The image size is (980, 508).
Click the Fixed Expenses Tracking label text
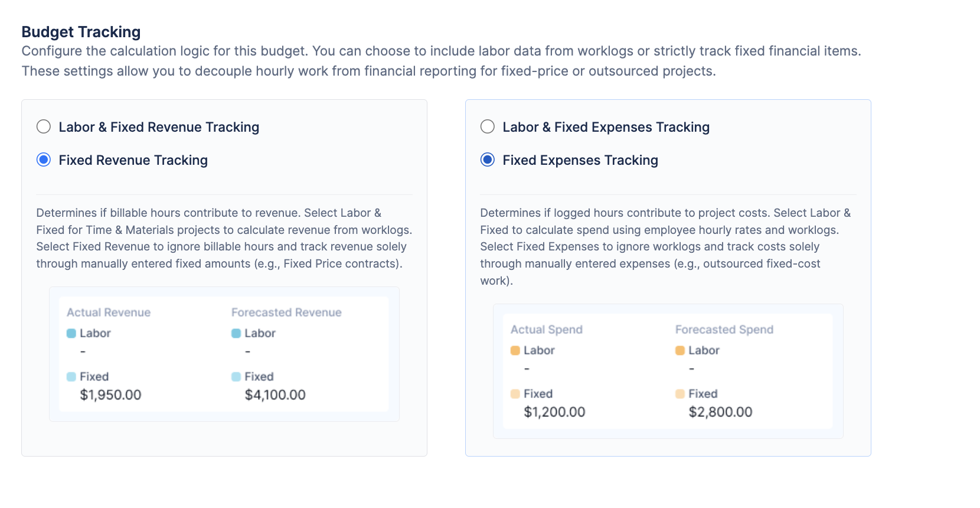tap(580, 160)
